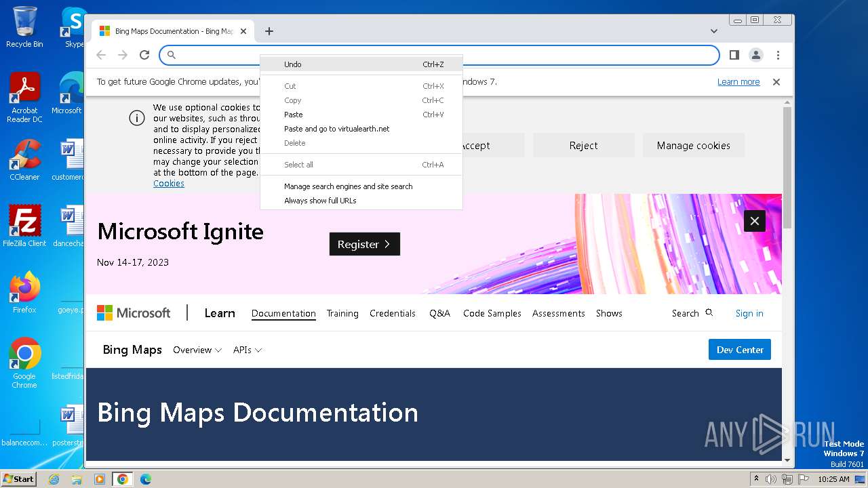868x488 pixels.
Task: Close the Microsoft Ignite banner
Action: pyautogui.click(x=755, y=221)
